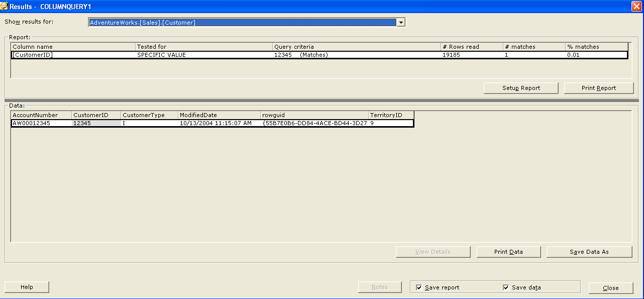Select the AW00012345 account number cell
Screen dimensions: 644x299
(x=42, y=123)
